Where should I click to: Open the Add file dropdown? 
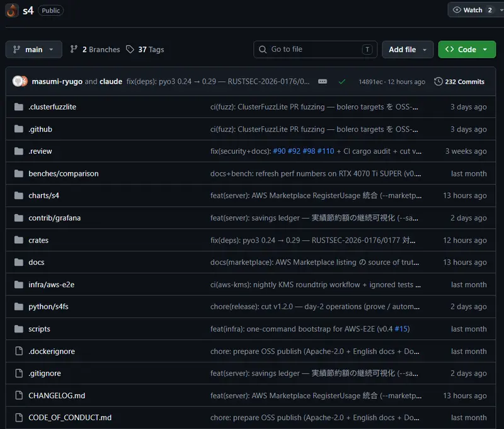point(408,50)
